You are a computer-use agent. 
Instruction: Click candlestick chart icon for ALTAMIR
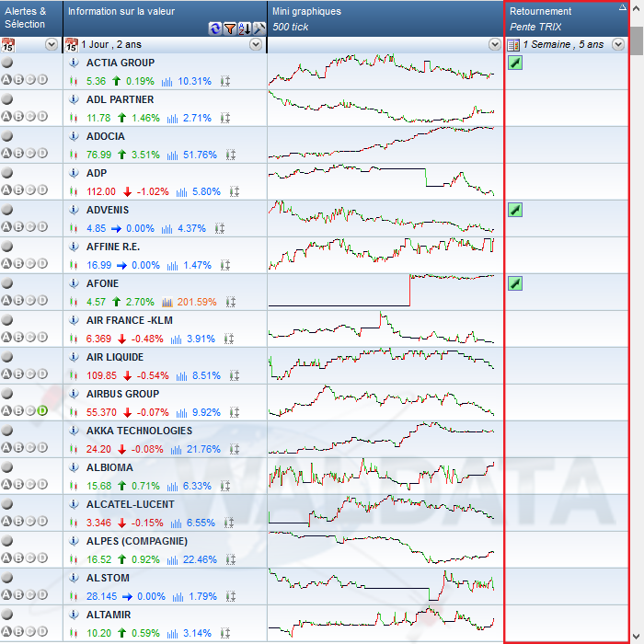74,633
